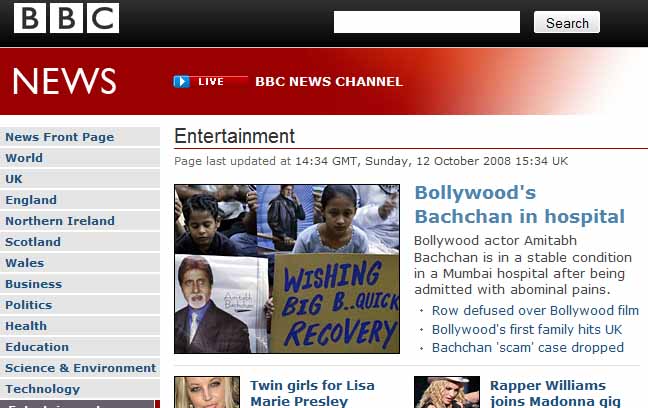Click the live play icon
Screen dimensions: 648x408
[181, 81]
